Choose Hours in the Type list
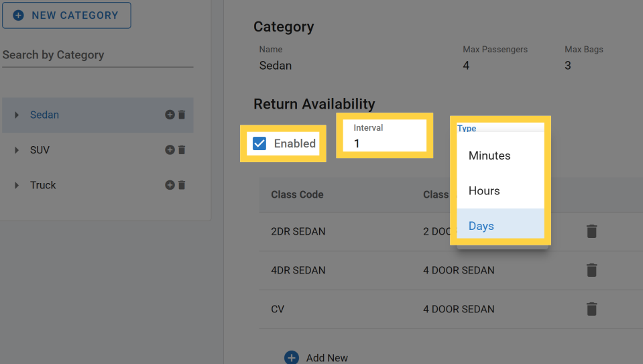 [484, 191]
